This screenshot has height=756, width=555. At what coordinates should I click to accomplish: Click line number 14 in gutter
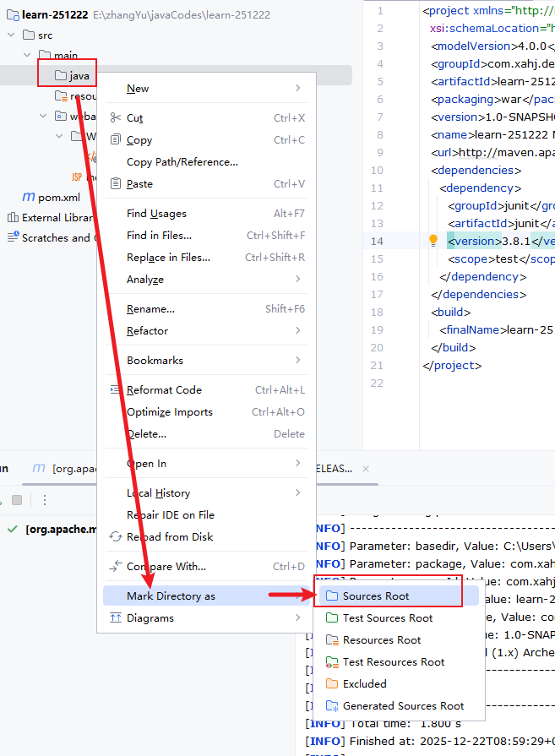(x=377, y=241)
